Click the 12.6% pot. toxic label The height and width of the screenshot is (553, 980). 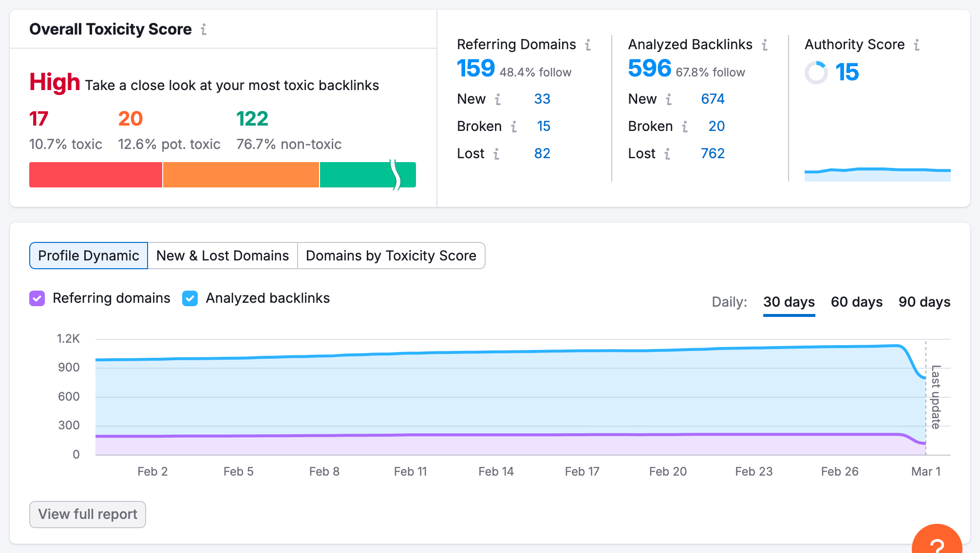pos(169,145)
